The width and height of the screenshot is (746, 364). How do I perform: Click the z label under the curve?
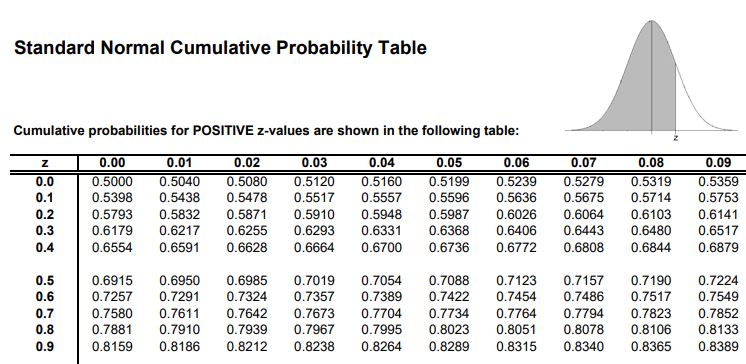click(x=676, y=138)
